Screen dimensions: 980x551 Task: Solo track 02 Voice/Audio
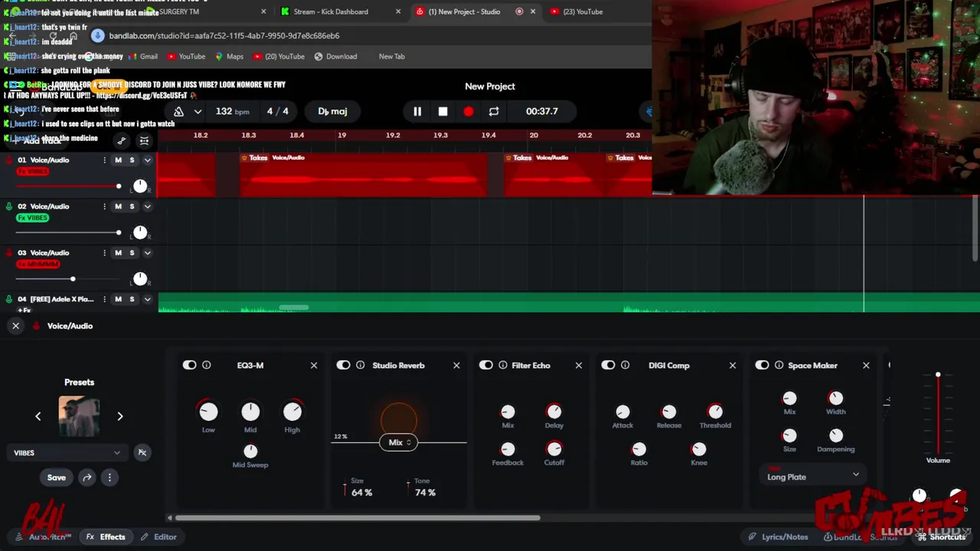(132, 207)
